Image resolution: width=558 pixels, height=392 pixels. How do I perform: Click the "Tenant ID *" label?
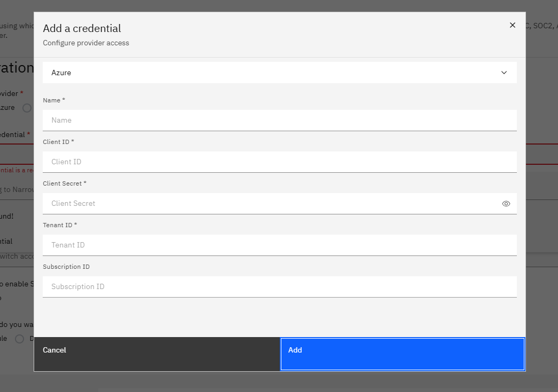[x=60, y=225]
